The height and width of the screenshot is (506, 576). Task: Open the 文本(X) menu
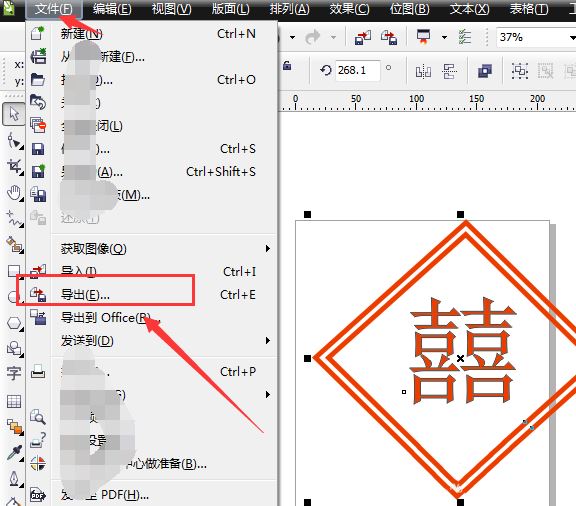[469, 9]
